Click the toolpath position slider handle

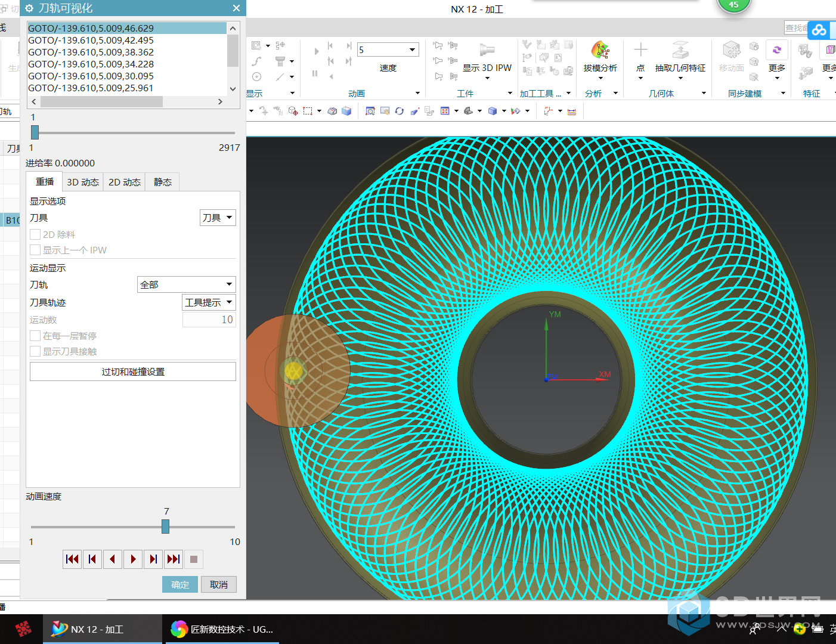coord(35,132)
